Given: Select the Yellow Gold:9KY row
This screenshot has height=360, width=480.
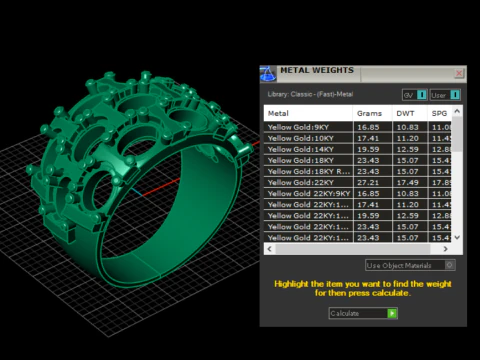Looking at the screenshot, I should click(358, 127).
